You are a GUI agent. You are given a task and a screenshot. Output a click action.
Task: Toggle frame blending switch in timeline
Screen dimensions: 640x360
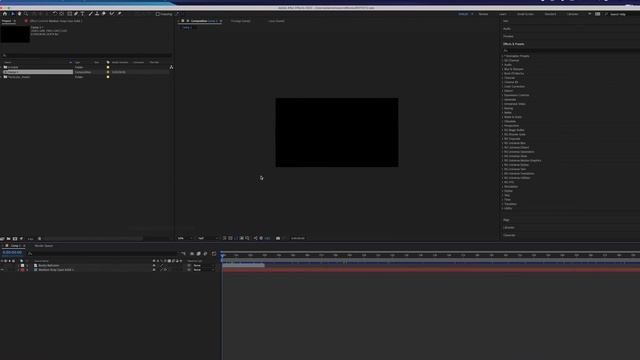click(199, 253)
